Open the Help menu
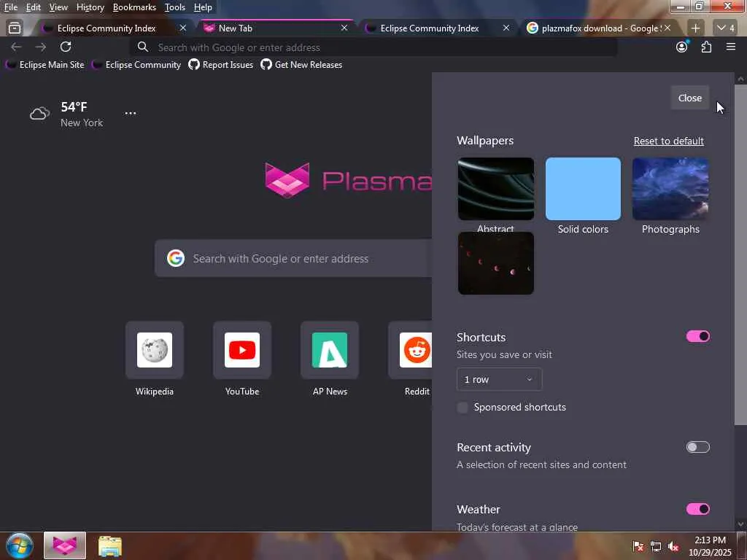The image size is (747, 560). pyautogui.click(x=203, y=7)
